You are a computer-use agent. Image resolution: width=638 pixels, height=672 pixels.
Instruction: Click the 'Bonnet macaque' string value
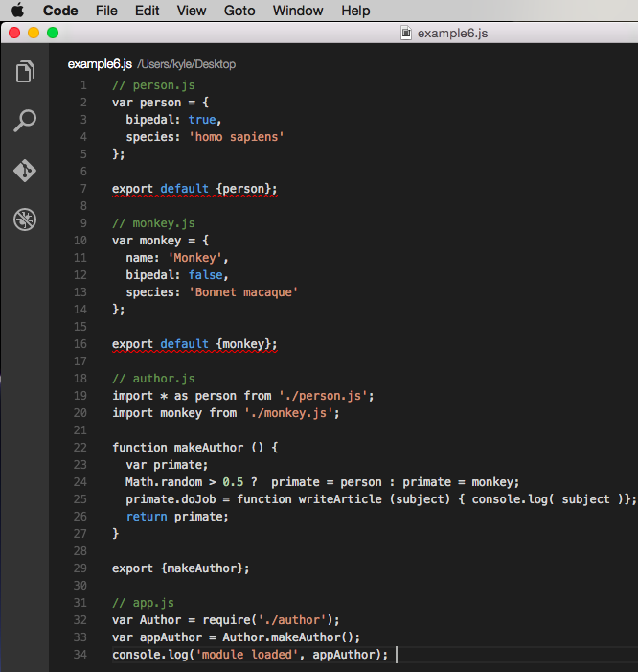245,291
